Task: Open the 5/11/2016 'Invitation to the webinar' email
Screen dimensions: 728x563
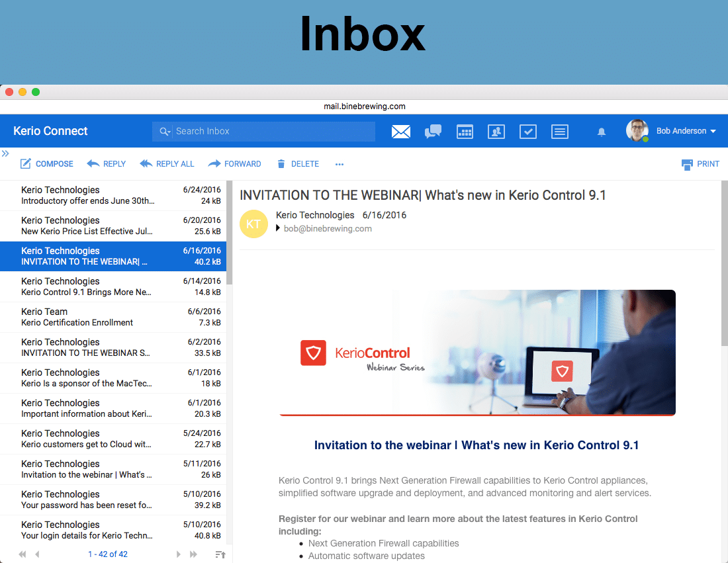Action: [x=113, y=469]
